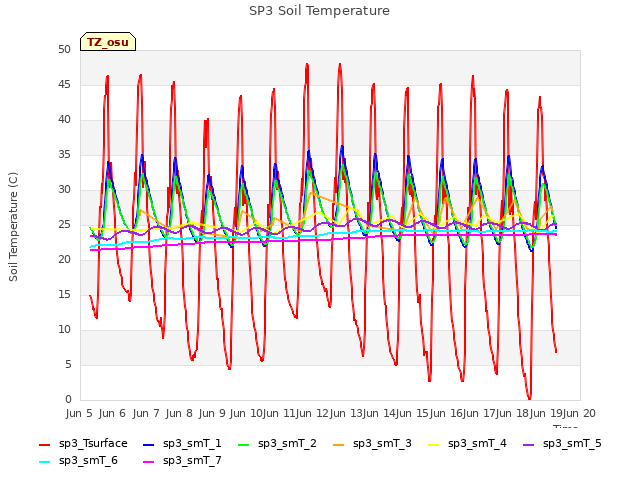Toggle sp3_smT_4 legend entry
Screen dimensions: 640x480
[x=467, y=444]
